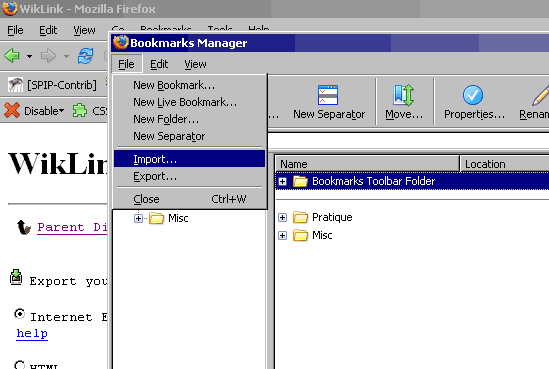Open Bookmarks Manager Edit menu

159,64
